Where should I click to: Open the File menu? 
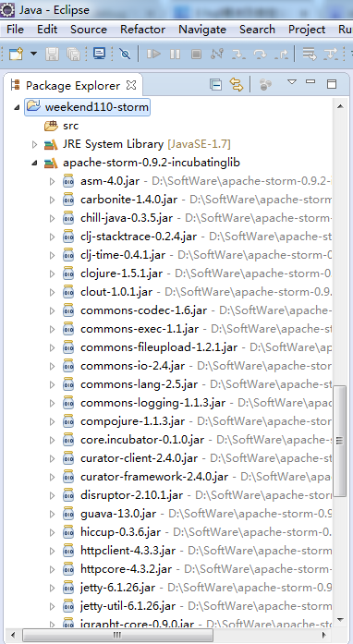pyautogui.click(x=15, y=30)
